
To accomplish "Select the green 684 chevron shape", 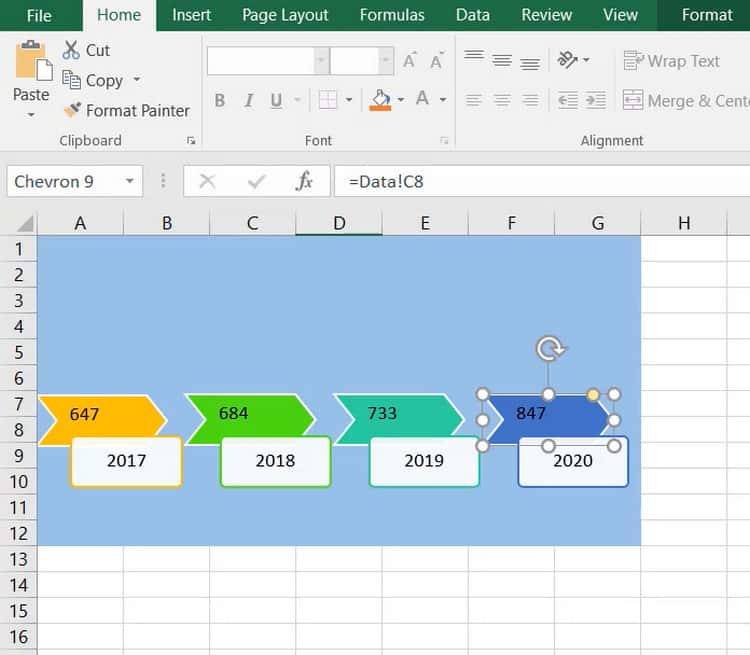I will (251, 413).
